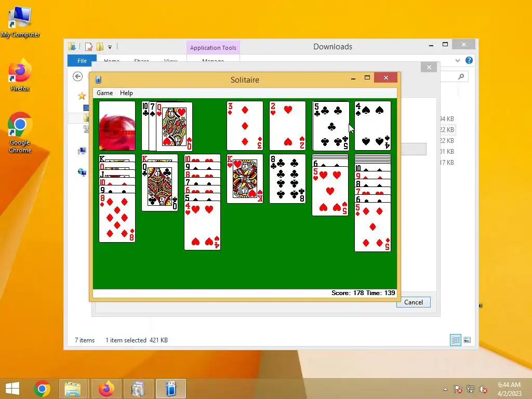532x399 pixels.
Task: Open the Game menu in Solitaire
Action: pyautogui.click(x=104, y=93)
